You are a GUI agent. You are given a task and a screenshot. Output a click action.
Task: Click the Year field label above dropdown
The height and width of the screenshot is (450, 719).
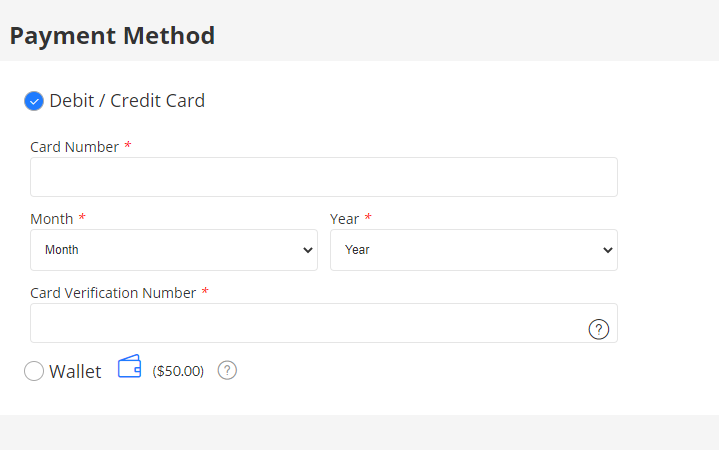(x=344, y=219)
